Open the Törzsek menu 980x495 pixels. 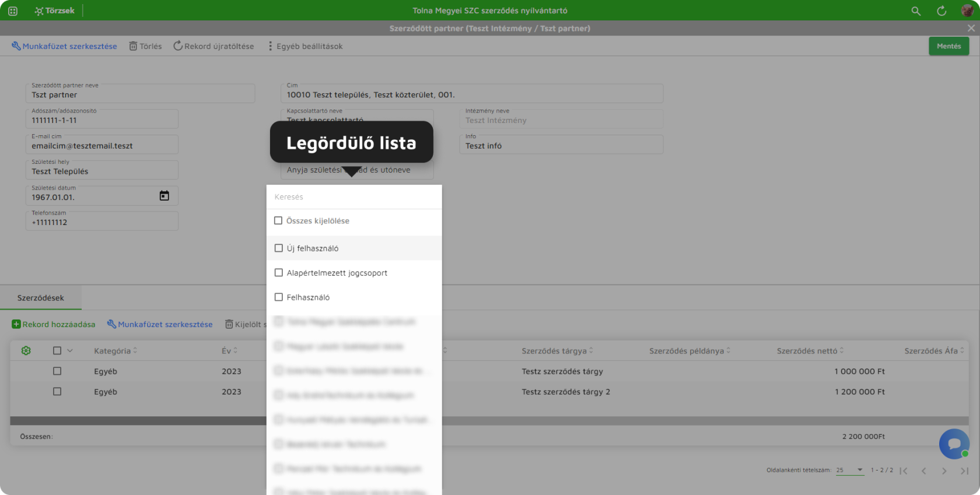[x=55, y=11]
